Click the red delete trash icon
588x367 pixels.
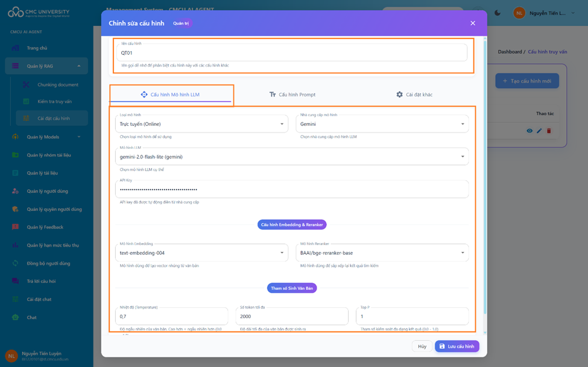[549, 131]
